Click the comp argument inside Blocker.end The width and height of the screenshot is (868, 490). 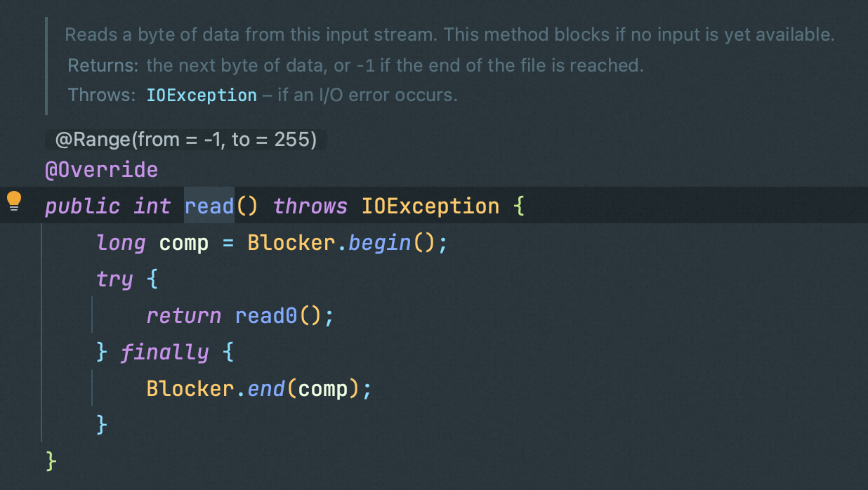pyautogui.click(x=323, y=389)
